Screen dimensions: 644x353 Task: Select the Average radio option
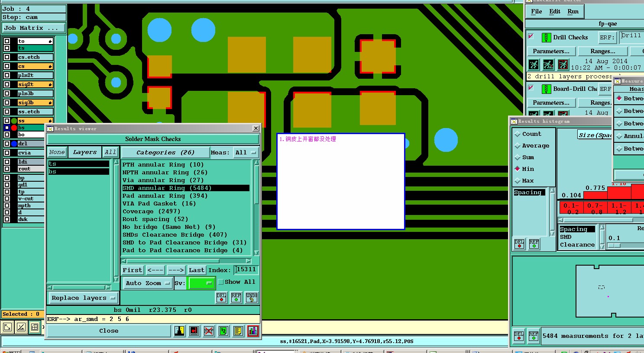tap(518, 146)
